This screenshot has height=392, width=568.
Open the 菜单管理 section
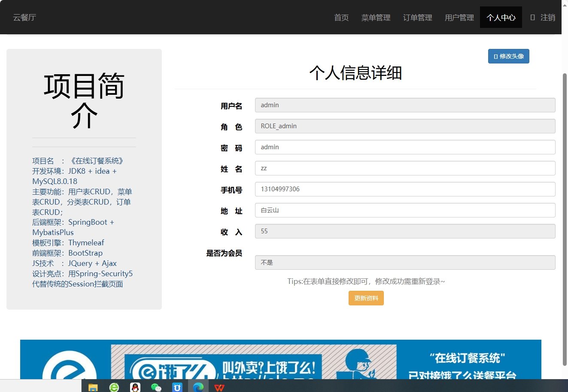pyautogui.click(x=376, y=17)
